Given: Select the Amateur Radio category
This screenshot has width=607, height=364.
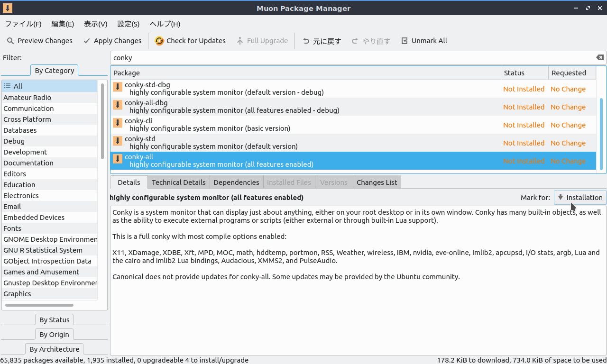Looking at the screenshot, I should pos(50,97).
